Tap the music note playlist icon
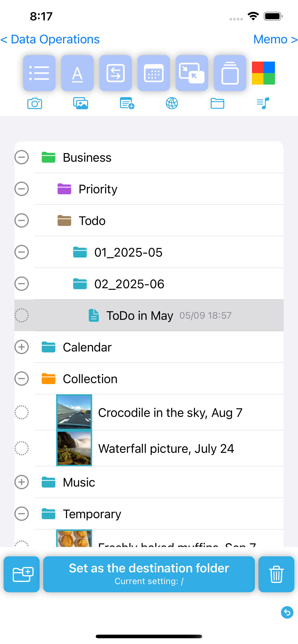298x644 pixels. (x=263, y=103)
